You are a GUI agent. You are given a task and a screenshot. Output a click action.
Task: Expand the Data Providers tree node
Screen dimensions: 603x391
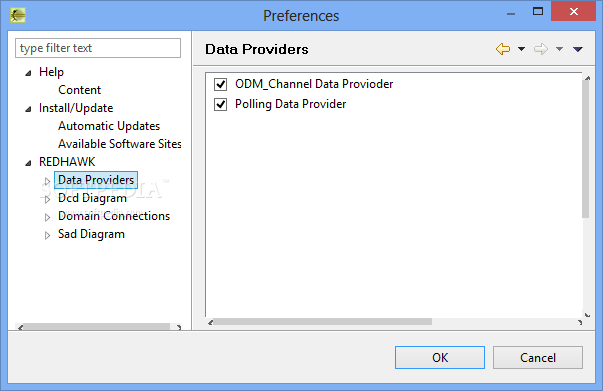[47, 181]
